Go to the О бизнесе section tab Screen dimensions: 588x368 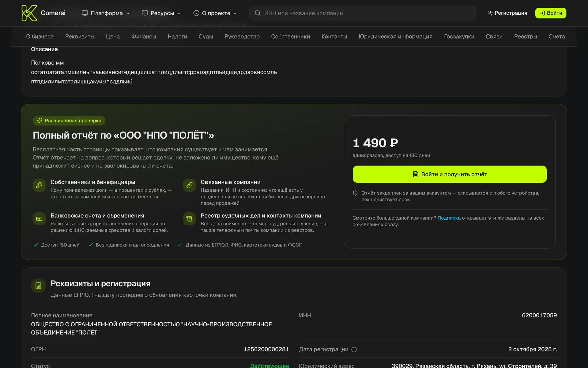(40, 36)
